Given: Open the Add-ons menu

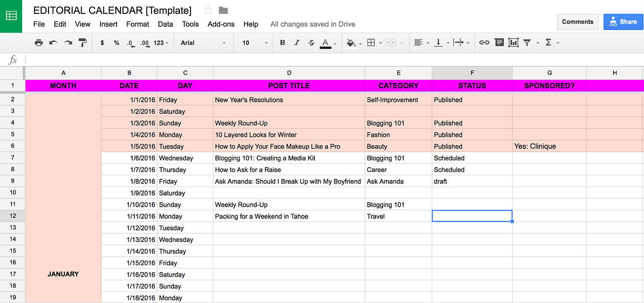Looking at the screenshot, I should pos(221,24).
